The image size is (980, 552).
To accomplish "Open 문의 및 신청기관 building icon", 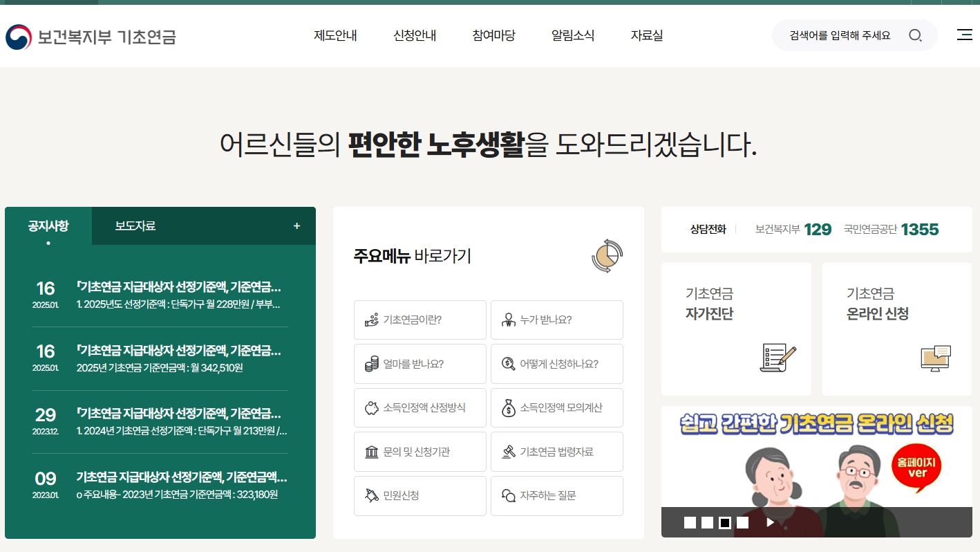I will point(372,452).
